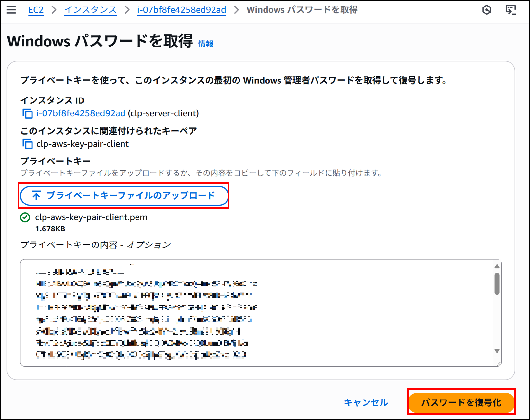Viewport: 530px width, 420px height.
Task: Go to EC2 breadcrumb link
Action: (x=36, y=10)
